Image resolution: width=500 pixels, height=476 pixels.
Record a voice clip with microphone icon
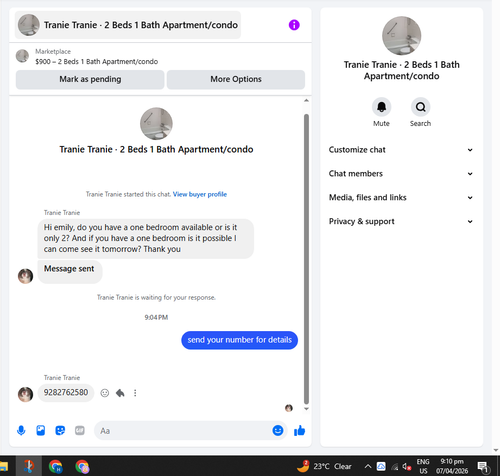point(21,430)
